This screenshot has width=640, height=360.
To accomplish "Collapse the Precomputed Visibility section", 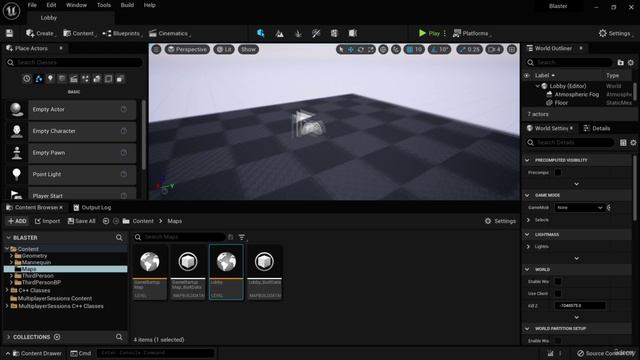I will [527, 160].
